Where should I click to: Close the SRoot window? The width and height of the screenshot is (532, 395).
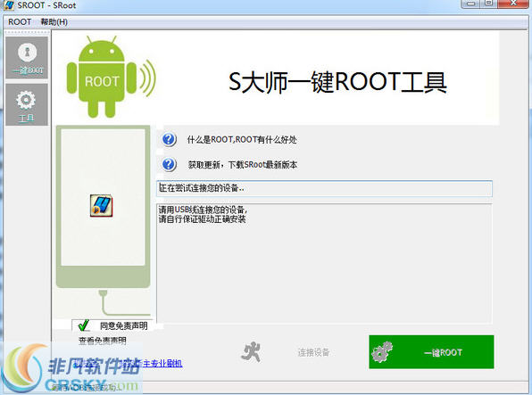513,3
